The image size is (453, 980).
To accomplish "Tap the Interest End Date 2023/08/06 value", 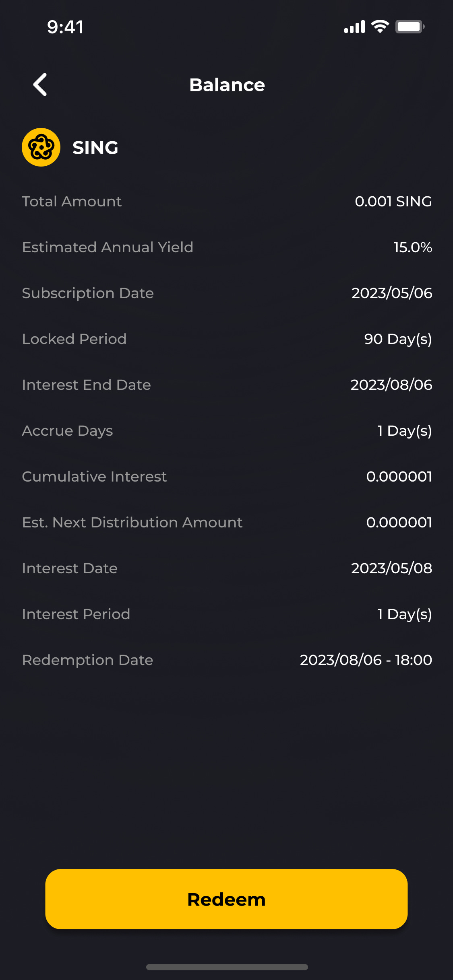I will tap(391, 385).
